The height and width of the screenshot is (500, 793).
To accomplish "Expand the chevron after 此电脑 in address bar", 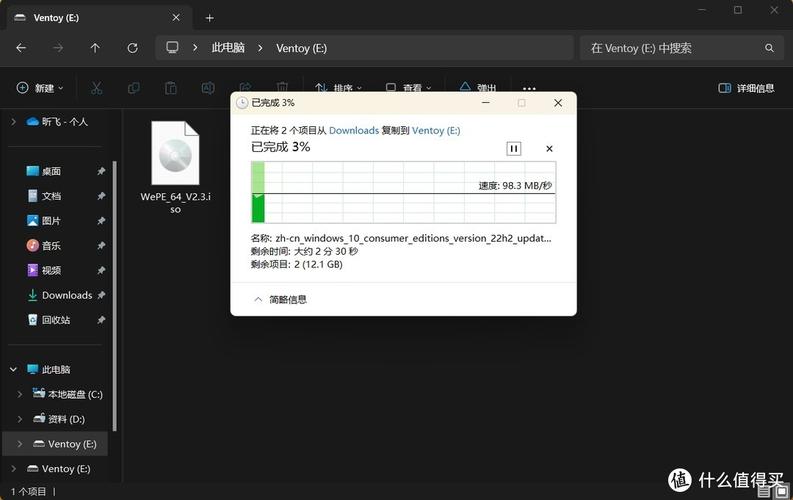I will point(260,48).
